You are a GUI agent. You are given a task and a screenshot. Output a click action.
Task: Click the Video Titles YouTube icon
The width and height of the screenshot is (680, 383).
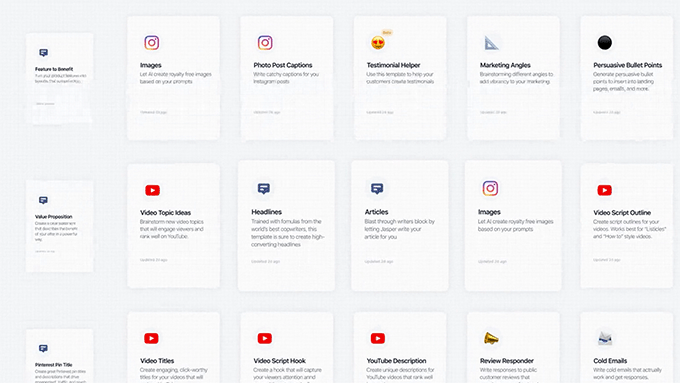pos(151,338)
